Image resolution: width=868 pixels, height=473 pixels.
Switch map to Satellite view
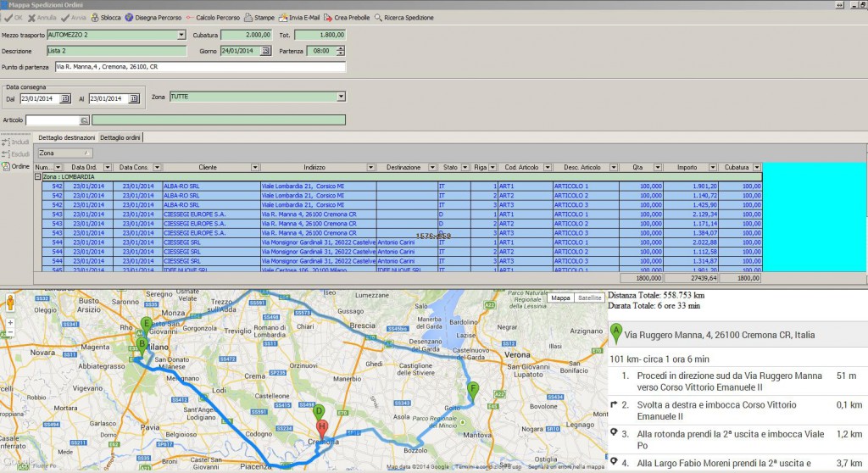(x=588, y=298)
